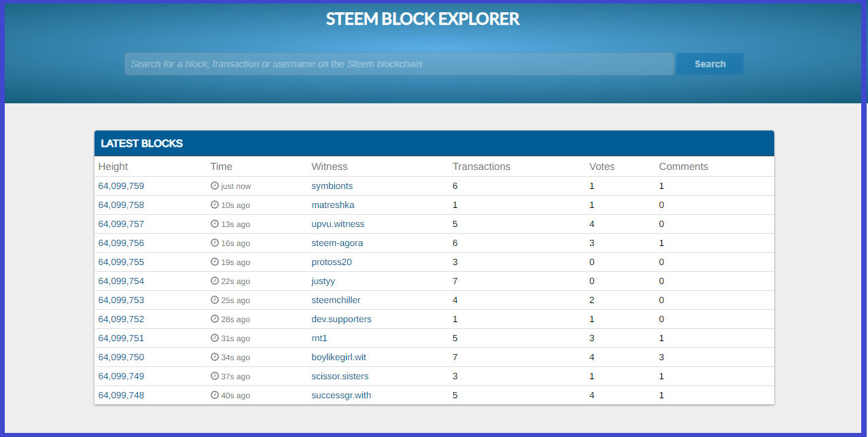The height and width of the screenshot is (437, 868).
Task: Open block 64,099,749
Action: pyautogui.click(x=121, y=376)
